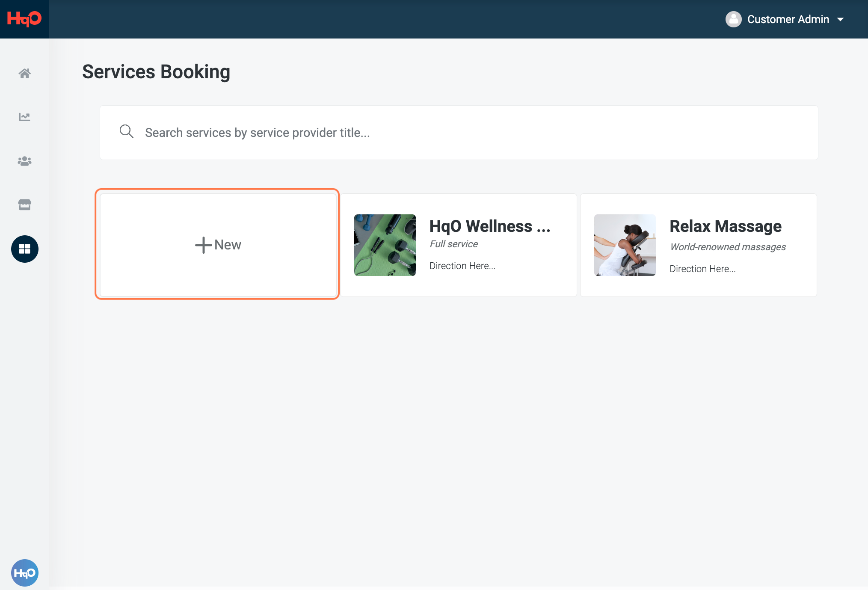The height and width of the screenshot is (590, 868).
Task: Open the Relax Massage service title
Action: pyautogui.click(x=725, y=226)
